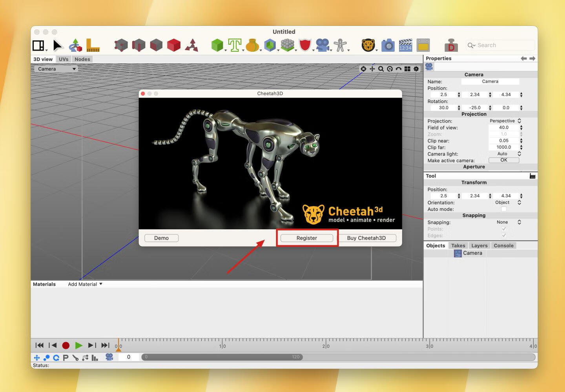This screenshot has width=565, height=392.
Task: Toggle 3D view four-pane layout icon
Action: click(407, 69)
